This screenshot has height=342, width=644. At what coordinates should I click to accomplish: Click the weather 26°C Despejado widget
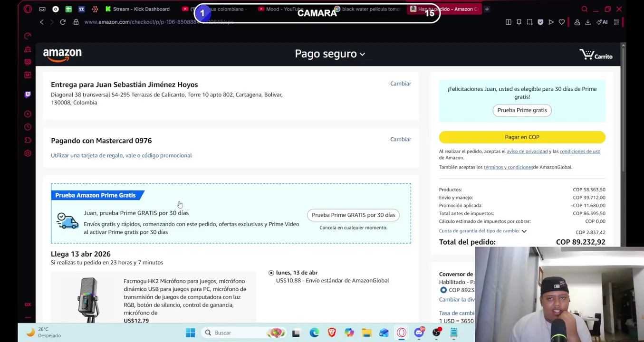44,332
